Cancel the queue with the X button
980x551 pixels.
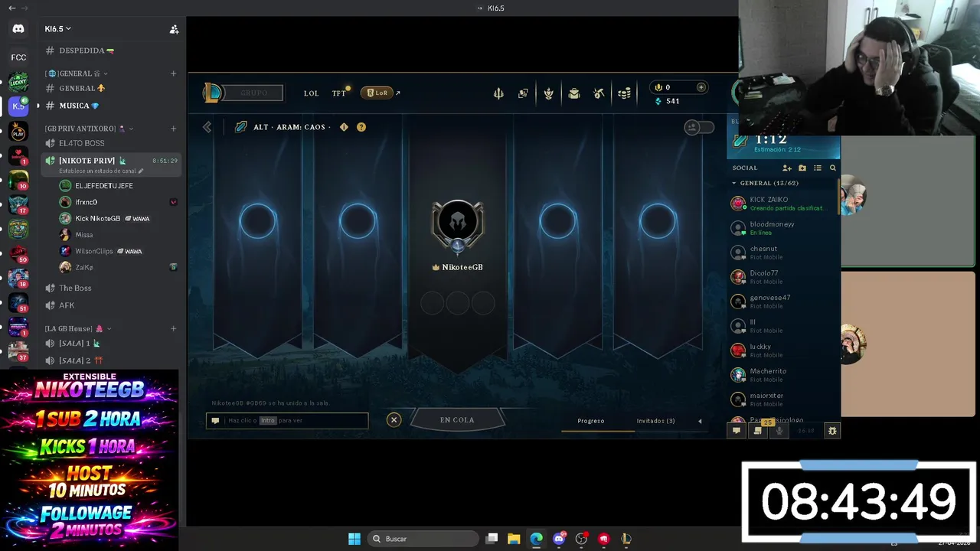[394, 419]
